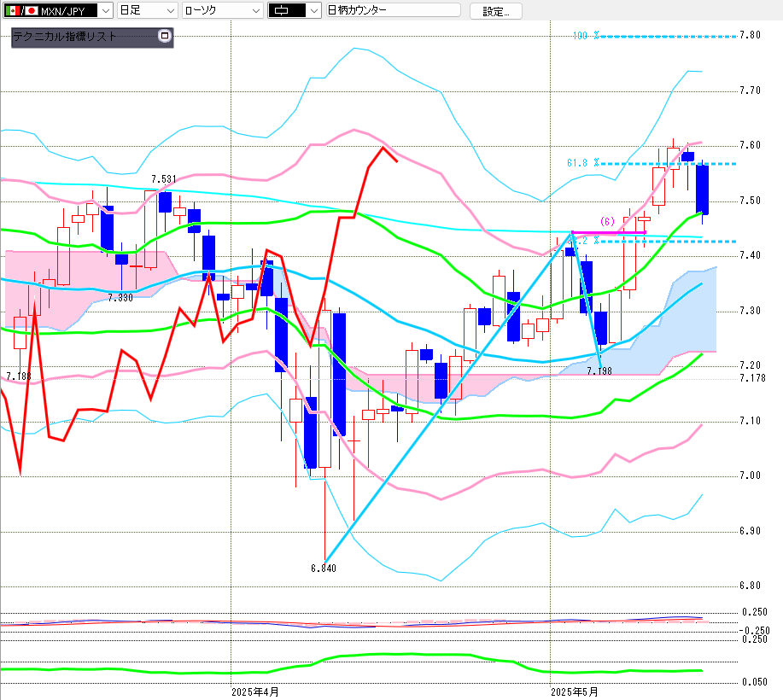The width and height of the screenshot is (783, 700).
Task: Select the 7.531 high price label
Action: tap(164, 178)
